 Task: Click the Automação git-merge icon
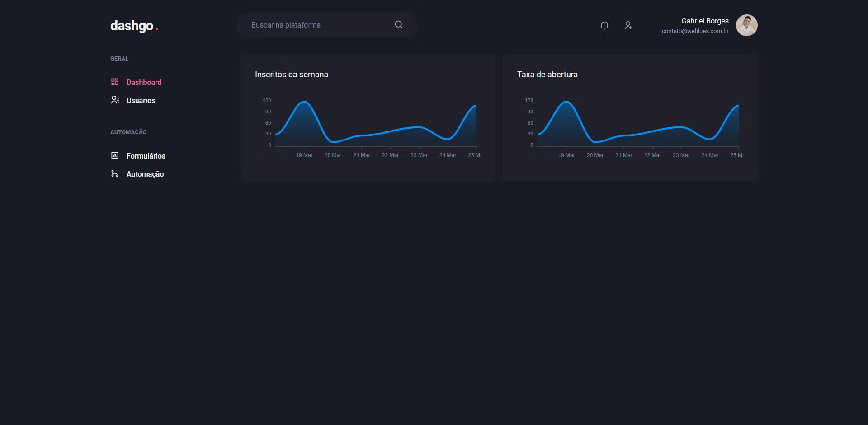coord(115,173)
